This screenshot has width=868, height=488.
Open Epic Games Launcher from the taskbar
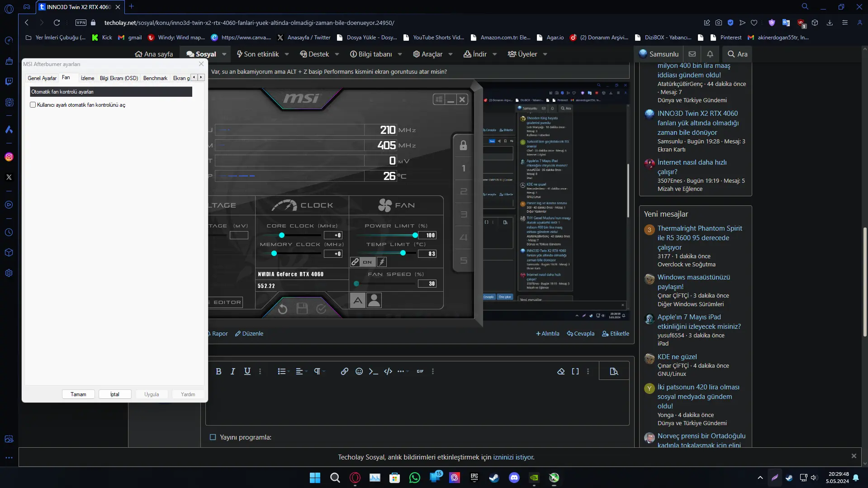474,478
